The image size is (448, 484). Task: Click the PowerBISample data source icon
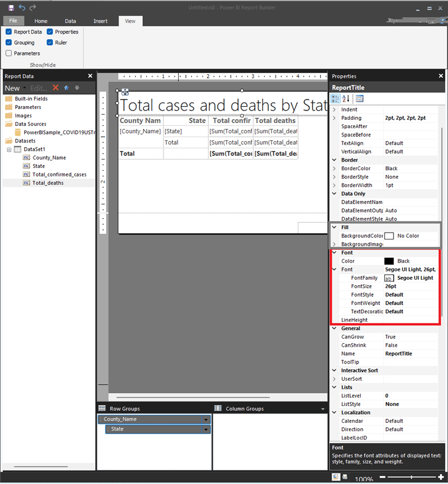(x=18, y=132)
